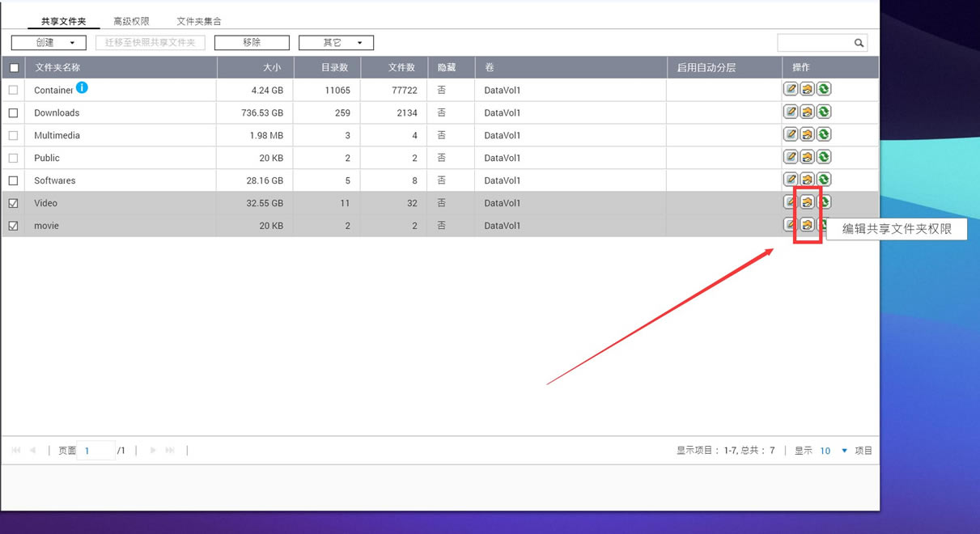Image resolution: width=980 pixels, height=534 pixels.
Task: Focus the search input field
Action: [815, 43]
